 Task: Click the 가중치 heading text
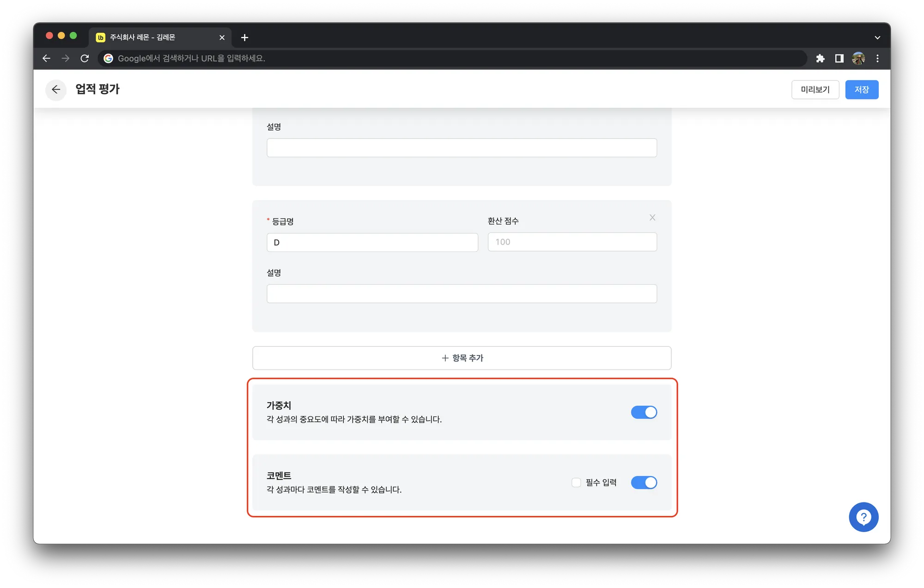tap(279, 405)
